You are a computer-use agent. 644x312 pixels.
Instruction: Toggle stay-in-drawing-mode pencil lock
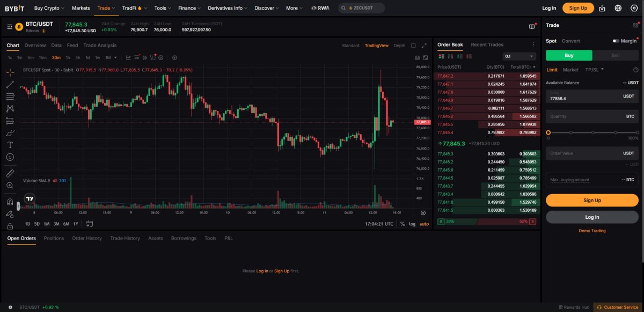tap(10, 214)
